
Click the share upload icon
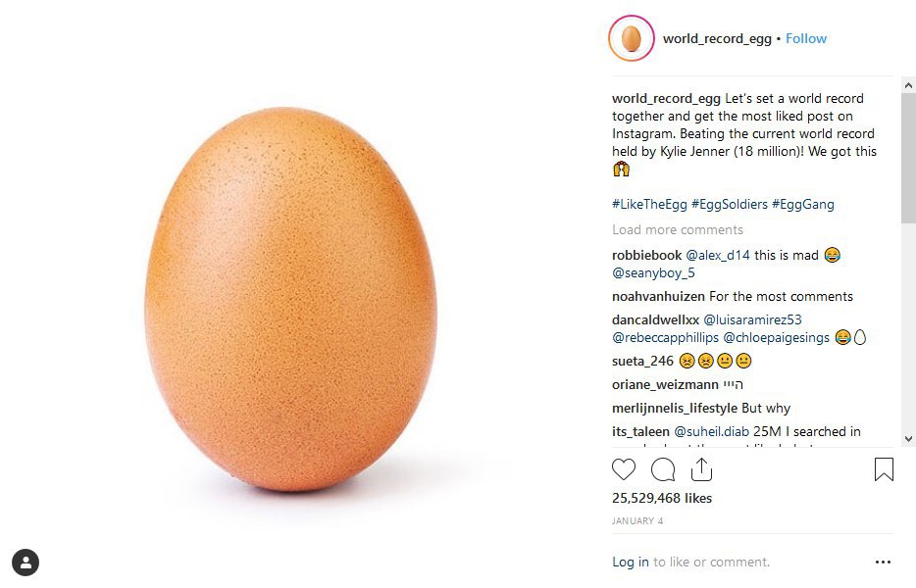point(701,470)
